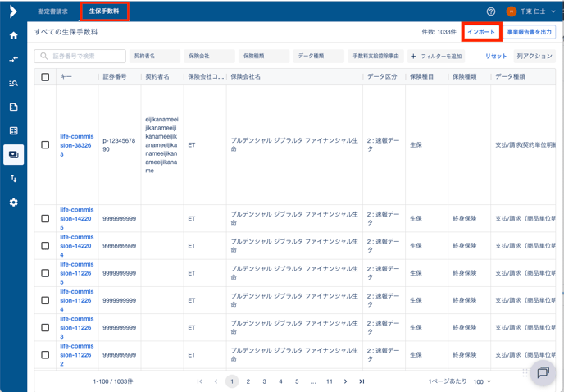Switch to the 勘定書請求 tab
Screen dimensions: 564x392
click(x=53, y=11)
